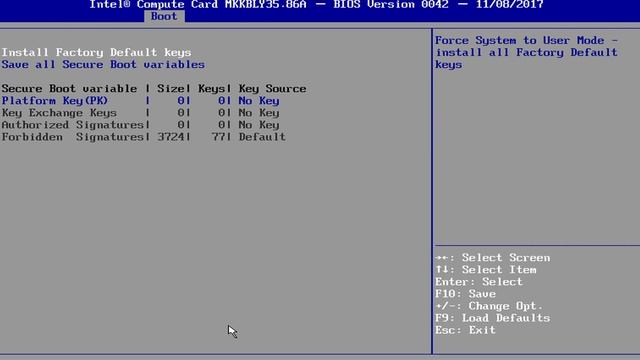Select the Key Exchange Keys row
640x360 pixels.
[x=140, y=113]
